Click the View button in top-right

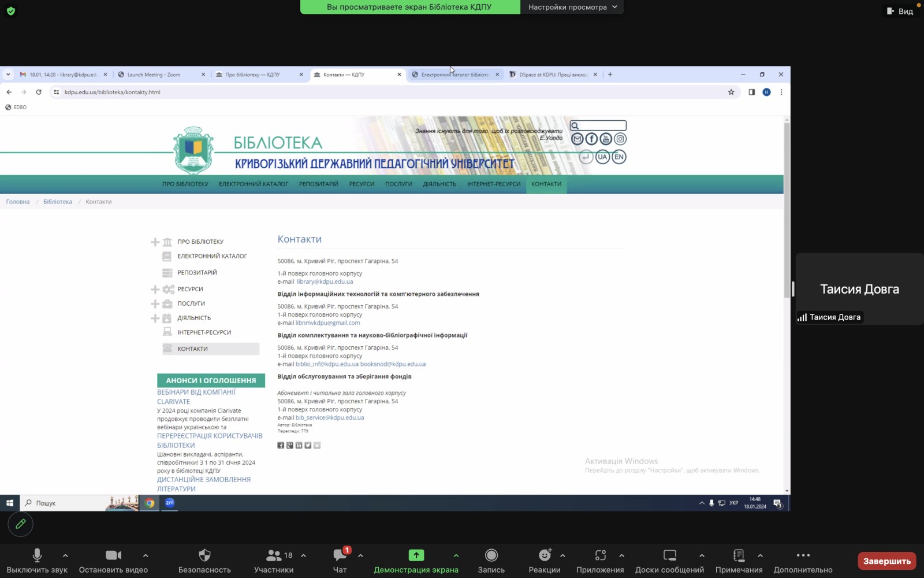[901, 11]
